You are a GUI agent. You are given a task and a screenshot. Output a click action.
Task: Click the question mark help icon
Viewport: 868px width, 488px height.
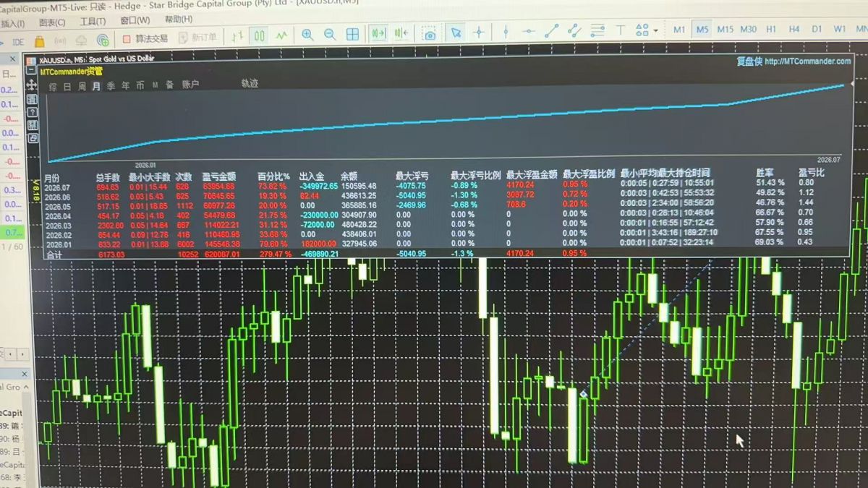pyautogui.click(x=33, y=113)
